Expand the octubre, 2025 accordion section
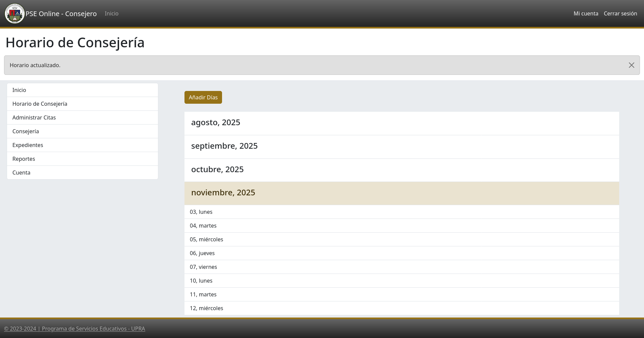The height and width of the screenshot is (338, 644). tap(401, 170)
